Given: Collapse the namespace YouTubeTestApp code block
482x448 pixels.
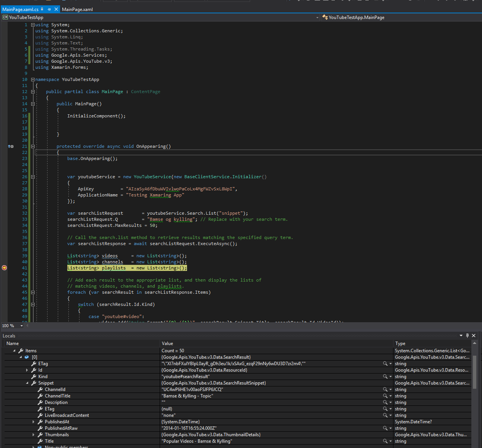Looking at the screenshot, I should click(33, 79).
